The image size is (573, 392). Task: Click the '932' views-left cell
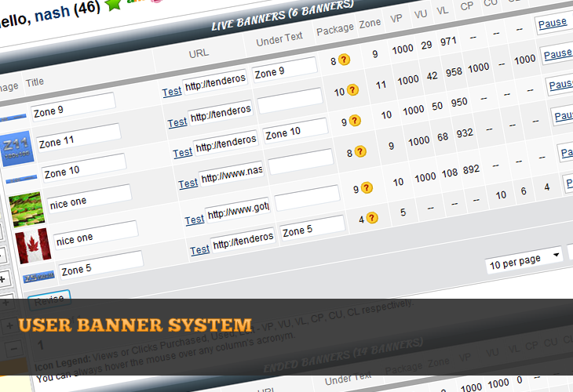[x=465, y=133]
